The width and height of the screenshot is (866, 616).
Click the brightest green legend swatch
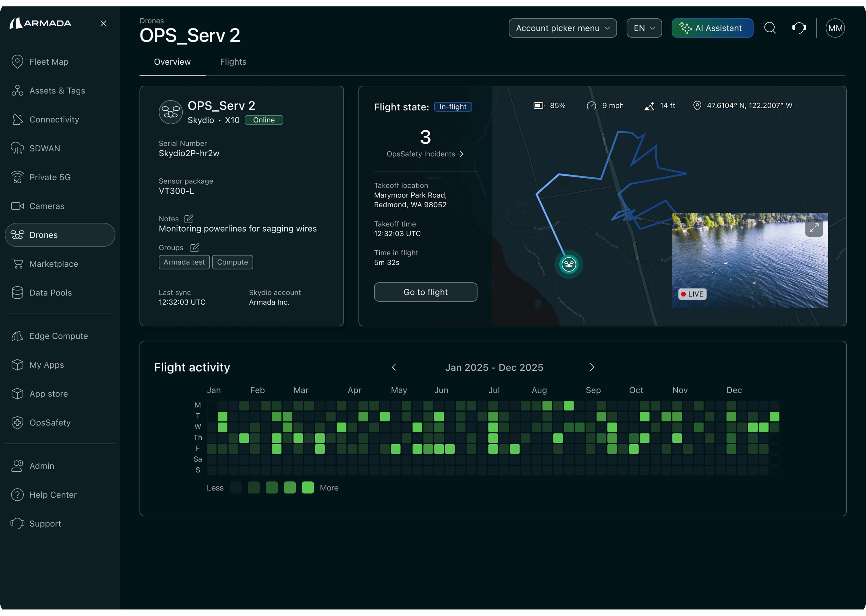(x=308, y=488)
